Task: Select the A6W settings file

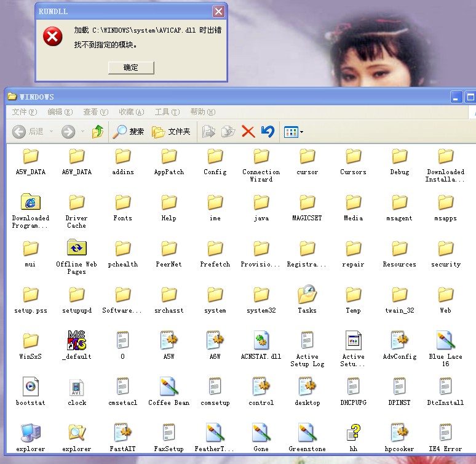Action: click(215, 345)
